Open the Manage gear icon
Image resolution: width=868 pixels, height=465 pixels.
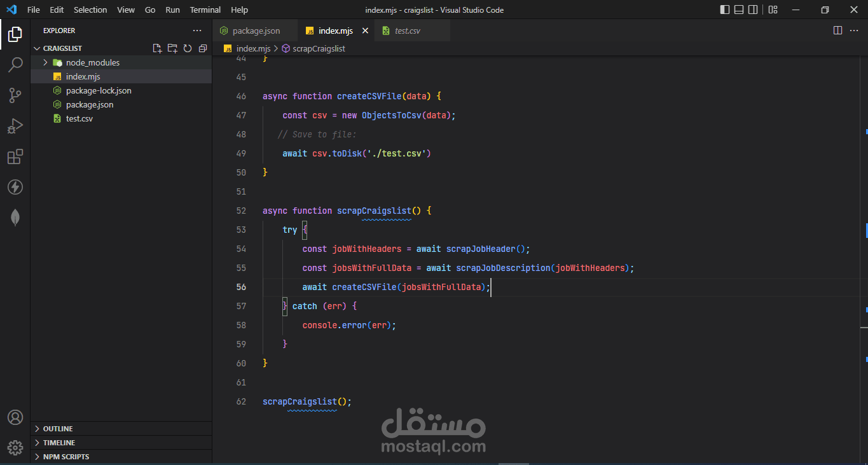tap(15, 448)
